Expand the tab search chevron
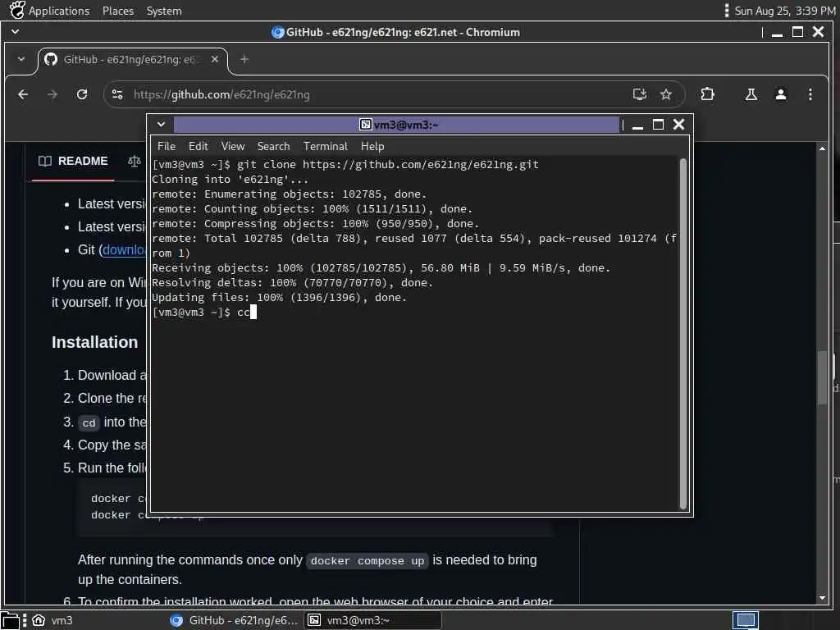840x630 pixels. [21, 59]
